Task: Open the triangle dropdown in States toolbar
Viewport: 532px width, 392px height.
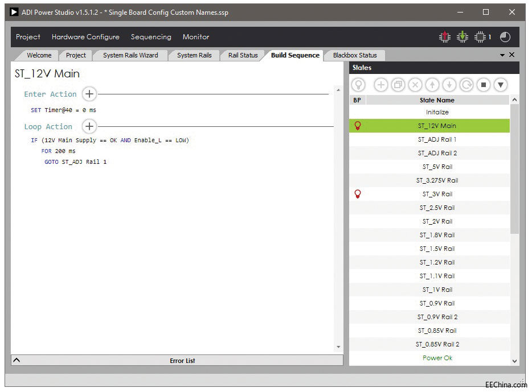Action: click(501, 85)
